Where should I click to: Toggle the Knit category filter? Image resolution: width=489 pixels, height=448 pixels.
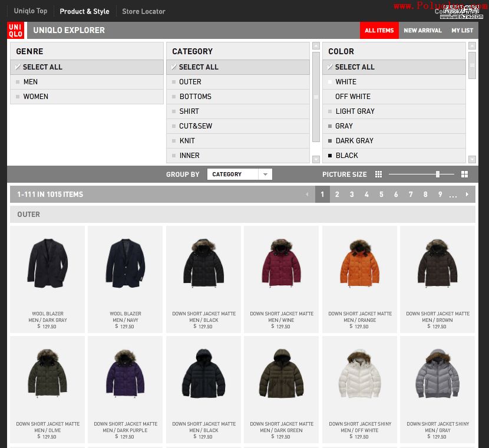coord(238,141)
